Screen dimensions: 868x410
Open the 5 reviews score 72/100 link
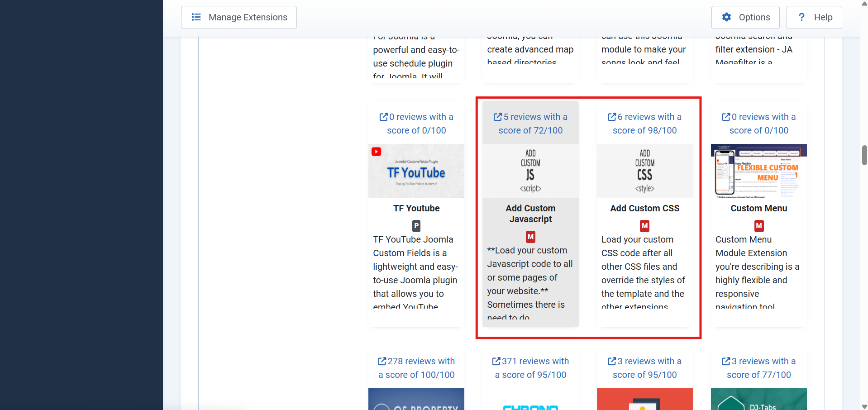tap(530, 124)
